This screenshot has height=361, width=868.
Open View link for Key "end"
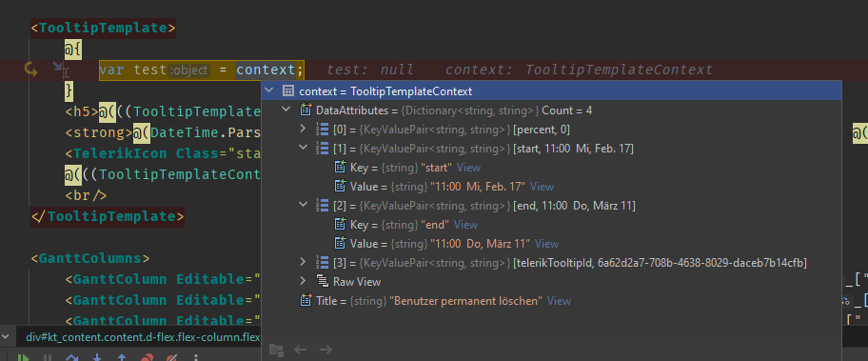[465, 224]
